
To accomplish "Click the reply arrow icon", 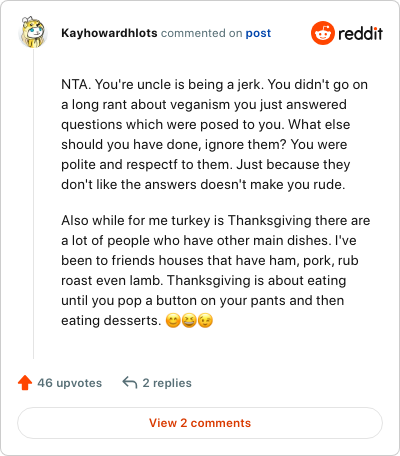I will 130,382.
